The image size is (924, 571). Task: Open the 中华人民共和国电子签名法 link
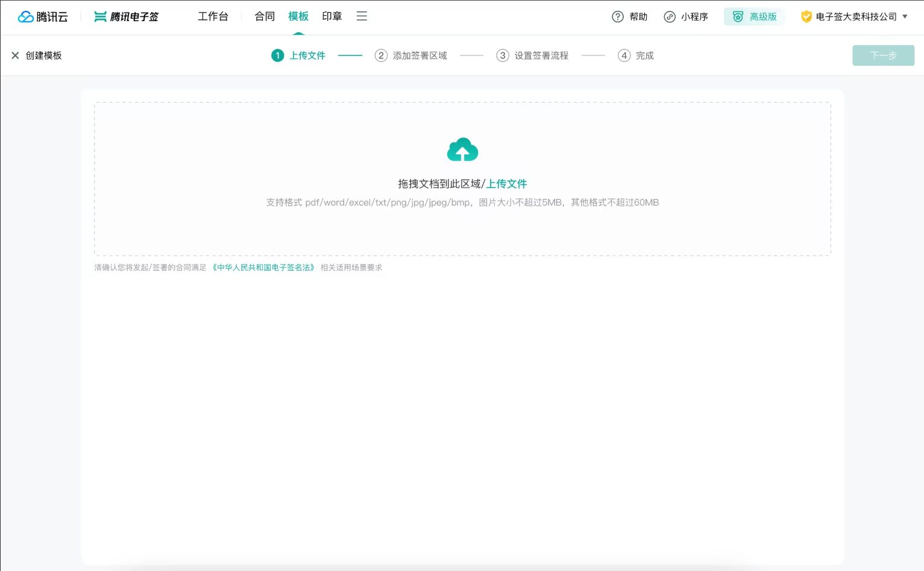point(263,267)
